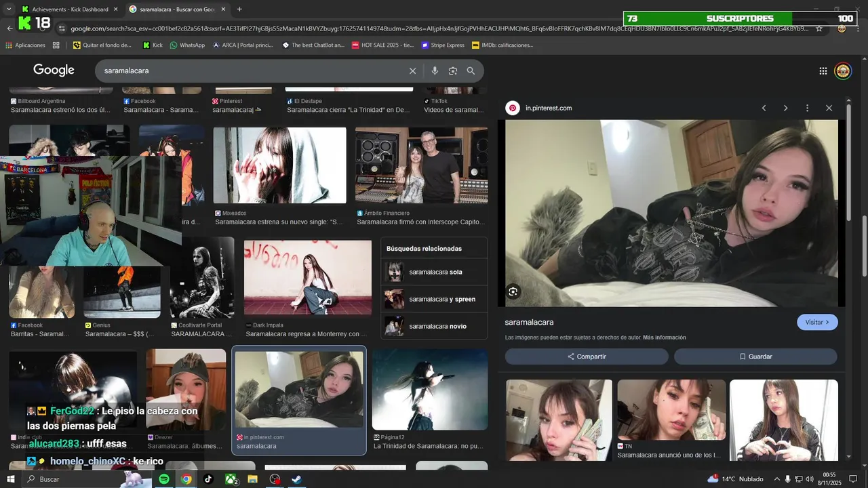The height and width of the screenshot is (488, 868).
Task: Open Genius result thumbnail
Action: click(x=122, y=291)
